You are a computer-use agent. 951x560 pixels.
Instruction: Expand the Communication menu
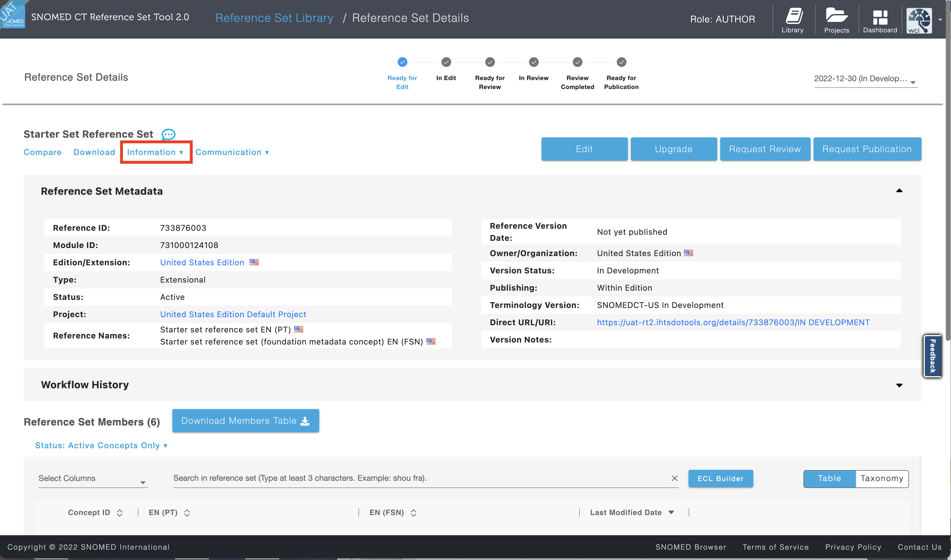(x=232, y=152)
